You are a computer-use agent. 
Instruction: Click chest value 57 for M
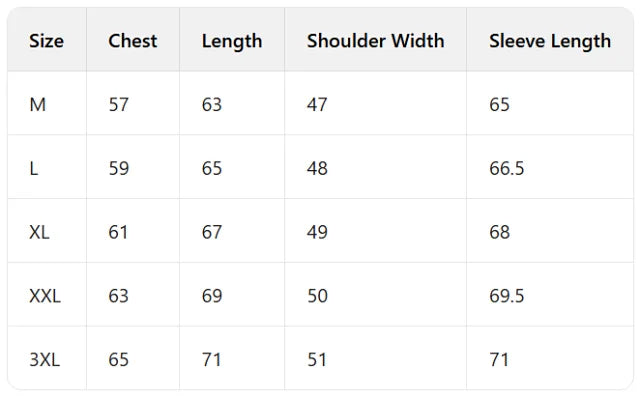[x=118, y=105]
